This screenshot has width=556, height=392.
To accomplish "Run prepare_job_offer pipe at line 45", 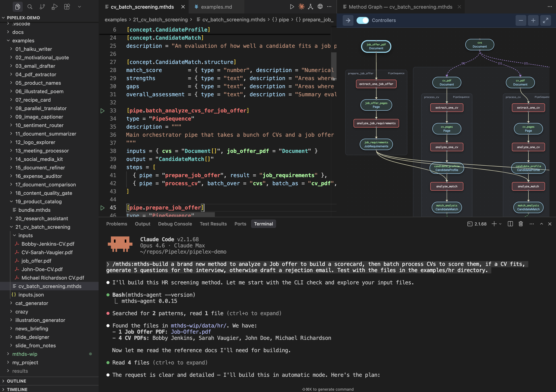I will [102, 208].
